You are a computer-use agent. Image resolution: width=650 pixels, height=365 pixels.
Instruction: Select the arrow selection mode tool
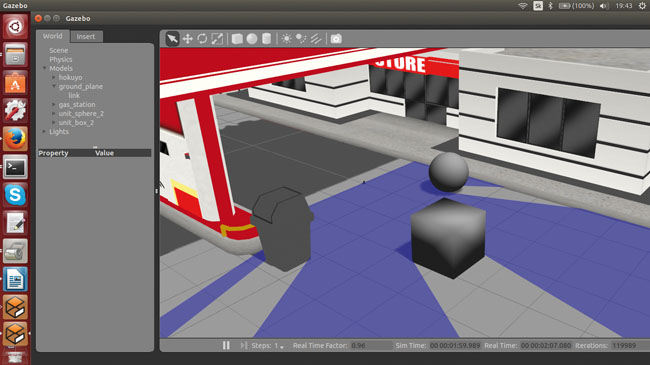pyautogui.click(x=172, y=39)
